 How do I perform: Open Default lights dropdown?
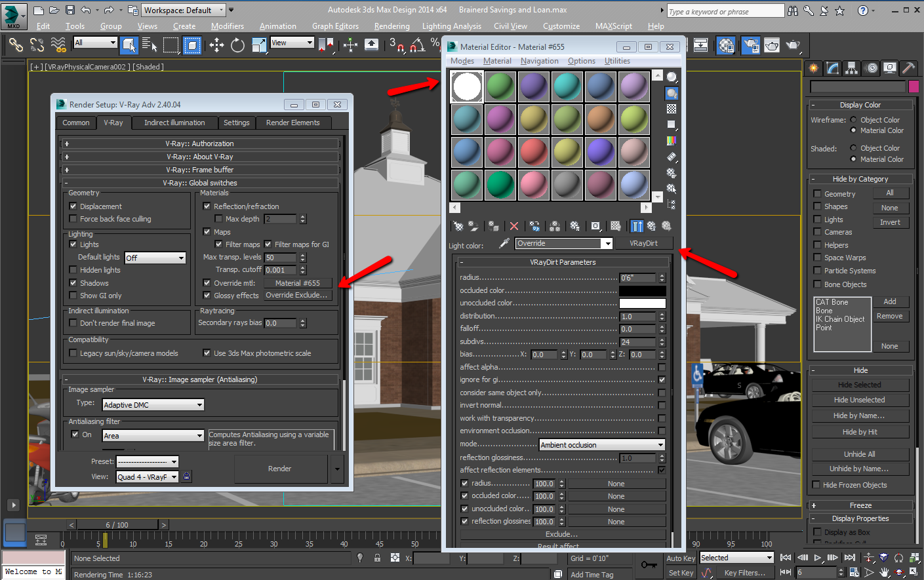pos(155,258)
